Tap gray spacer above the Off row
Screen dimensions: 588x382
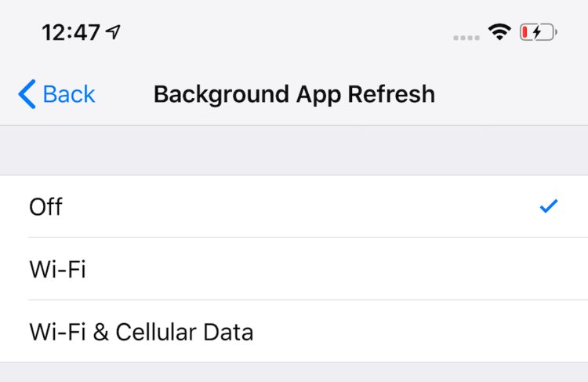click(294, 150)
